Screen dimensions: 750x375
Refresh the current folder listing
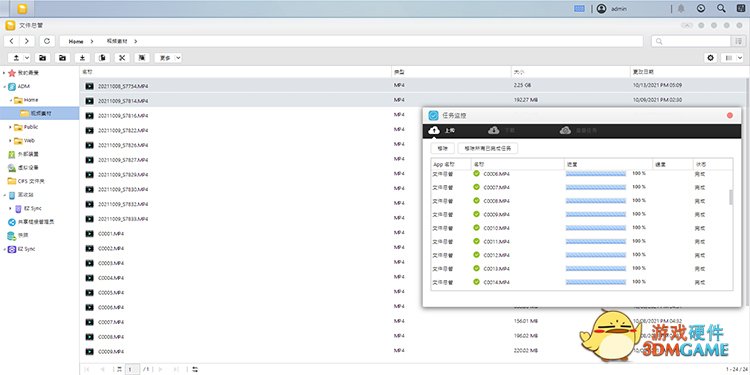(47, 41)
